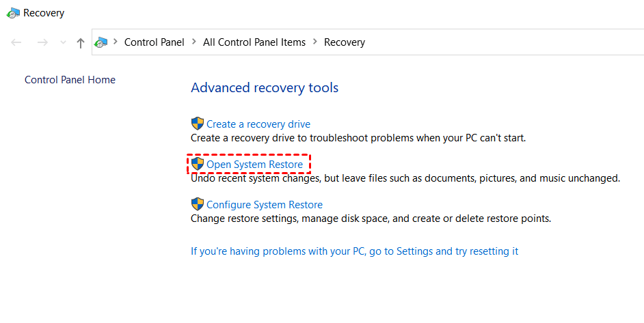644x323 pixels.
Task: Select All Control Panel Items breadcrumb
Action: click(254, 42)
